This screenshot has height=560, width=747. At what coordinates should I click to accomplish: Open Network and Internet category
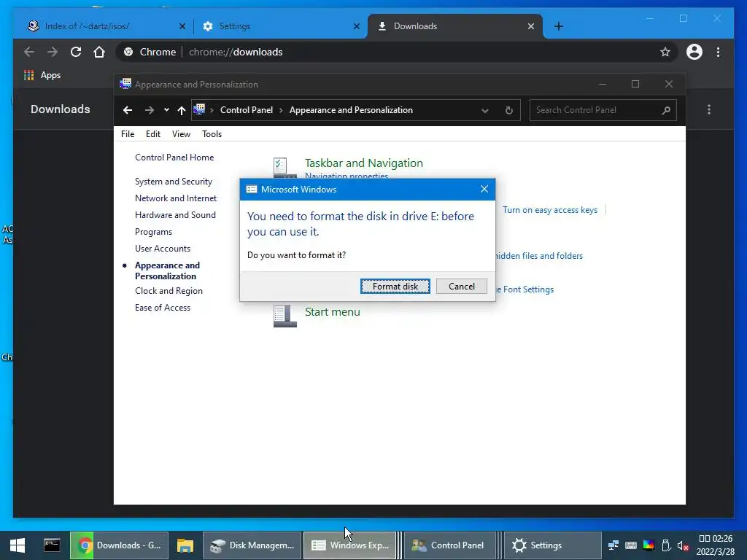point(176,198)
